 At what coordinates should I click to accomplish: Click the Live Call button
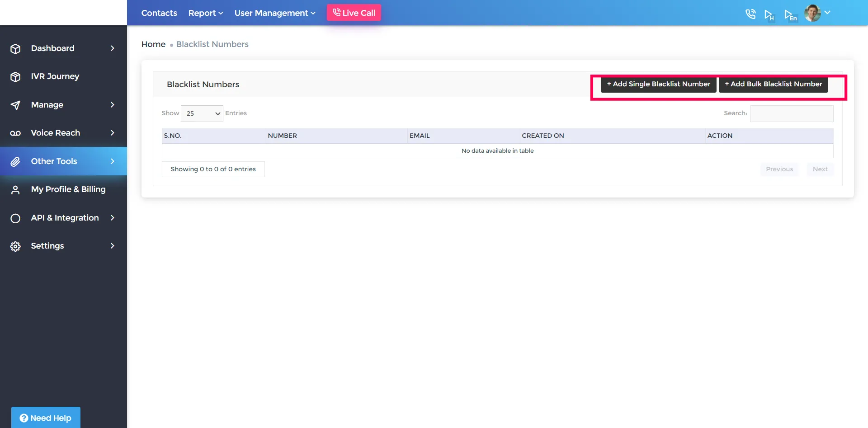pos(354,13)
